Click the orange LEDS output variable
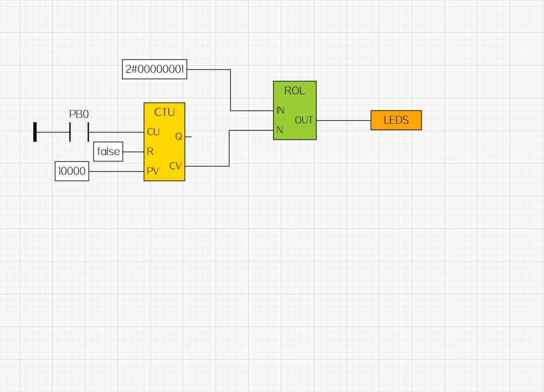Image resolution: width=544 pixels, height=392 pixels. (396, 120)
